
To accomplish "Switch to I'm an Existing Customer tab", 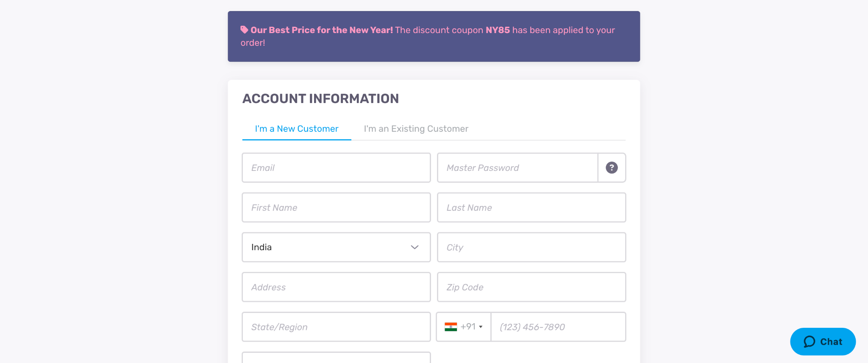I will (x=415, y=128).
